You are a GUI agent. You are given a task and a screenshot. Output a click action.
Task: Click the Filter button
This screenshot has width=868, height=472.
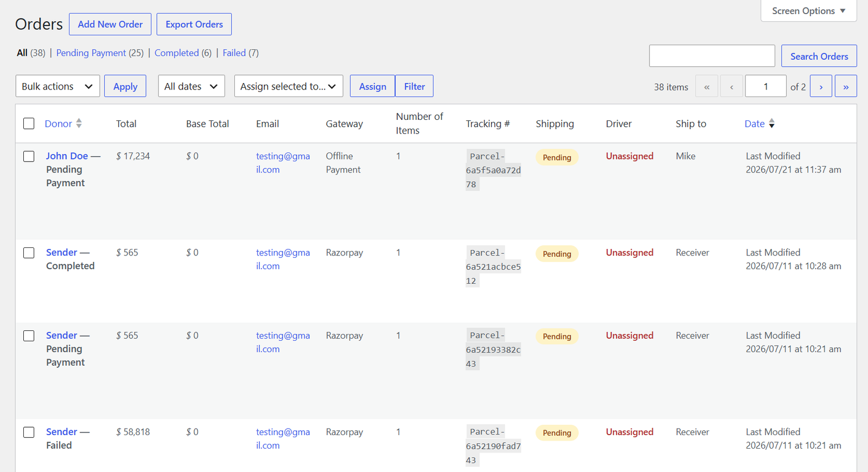414,86
